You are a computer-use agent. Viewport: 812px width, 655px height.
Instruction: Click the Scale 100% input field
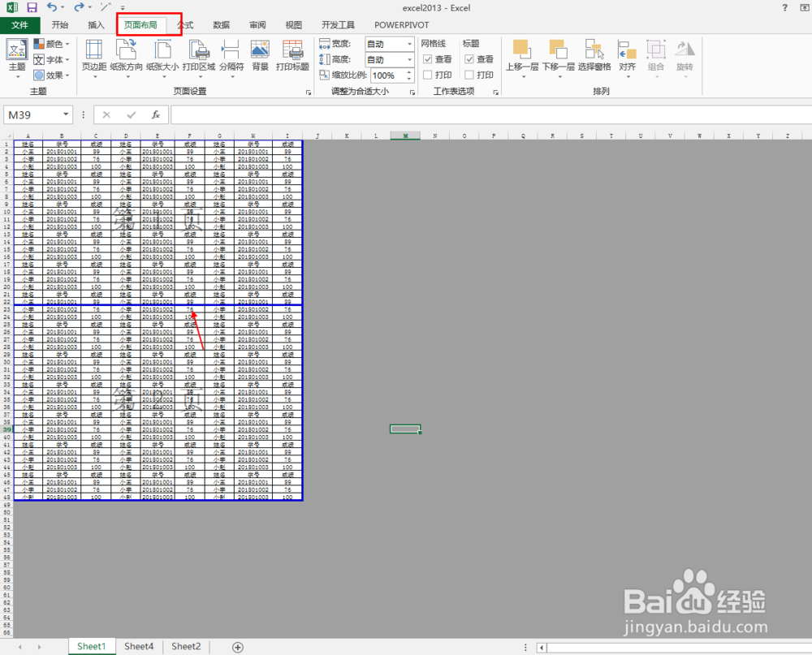click(x=388, y=75)
